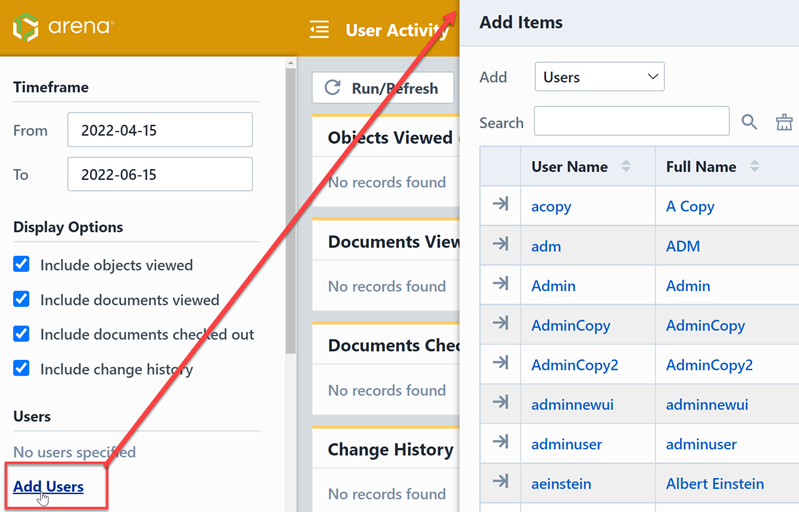799x512 pixels.
Task: Open the Admin user name link
Action: pyautogui.click(x=553, y=286)
